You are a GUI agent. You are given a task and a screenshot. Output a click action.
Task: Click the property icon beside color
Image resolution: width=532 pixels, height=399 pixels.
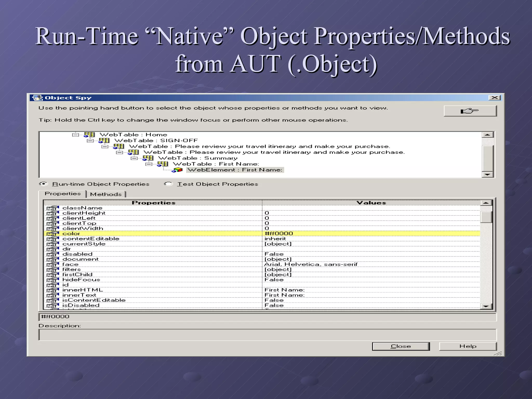(53, 234)
